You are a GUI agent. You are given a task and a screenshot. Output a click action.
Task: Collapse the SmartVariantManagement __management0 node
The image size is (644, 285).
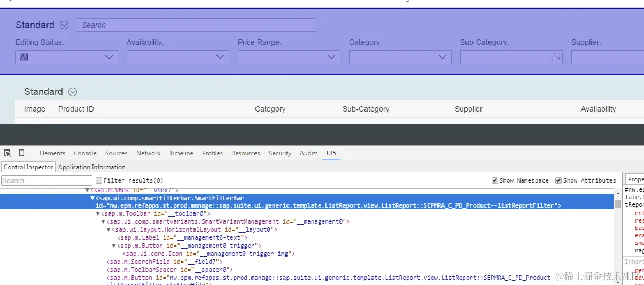(103, 221)
